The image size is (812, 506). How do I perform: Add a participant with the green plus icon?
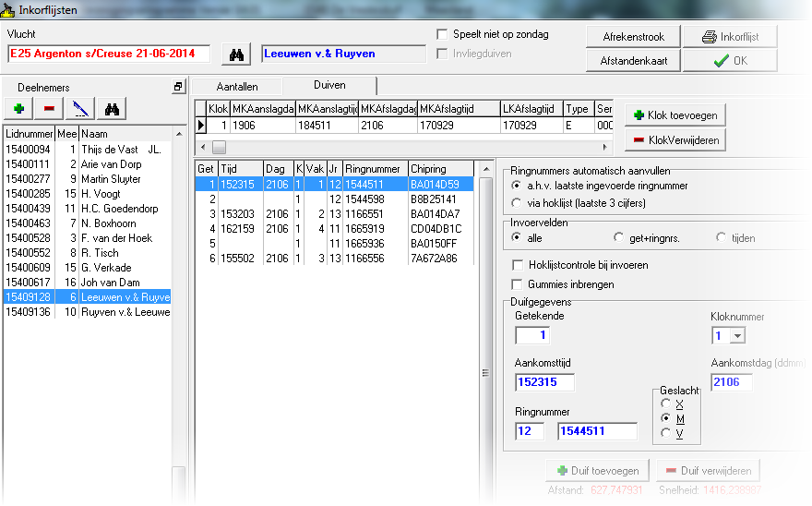pos(18,108)
